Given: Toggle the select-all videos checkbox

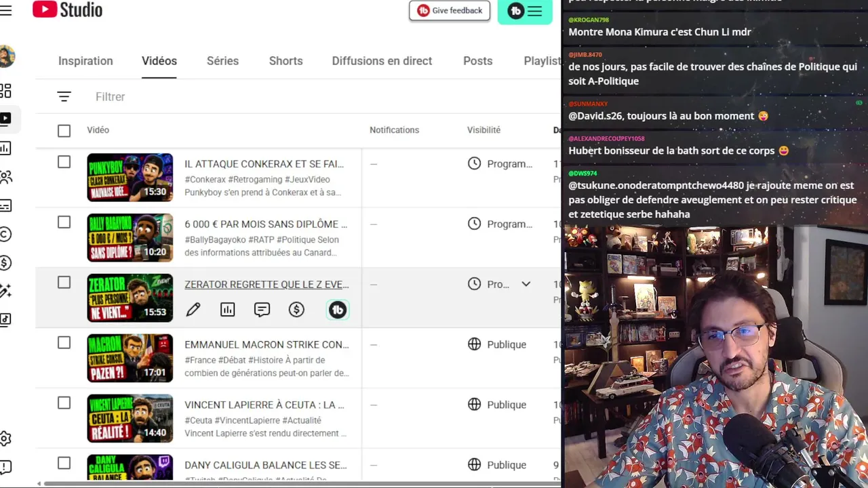Looking at the screenshot, I should tap(64, 131).
